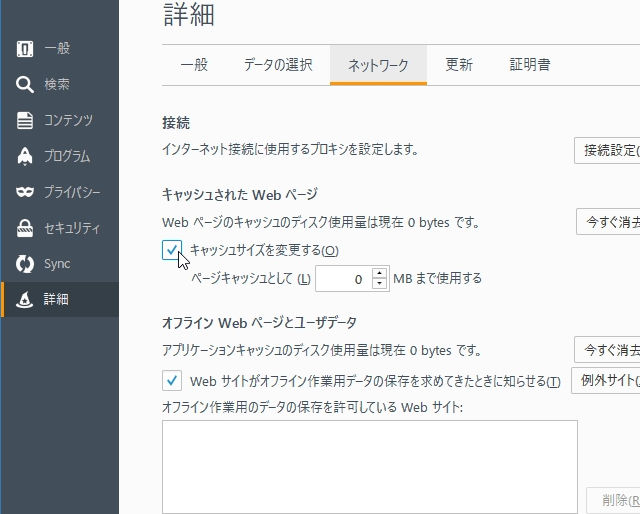Open the Sync sidebar category label
The width and height of the screenshot is (640, 514).
57,264
